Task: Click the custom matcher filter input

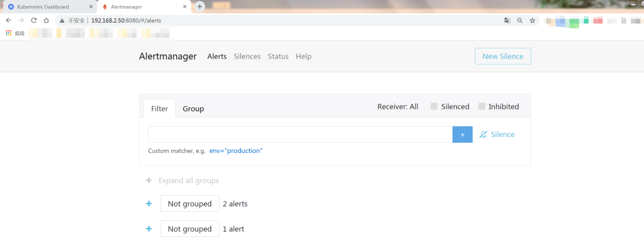Action: [300, 134]
